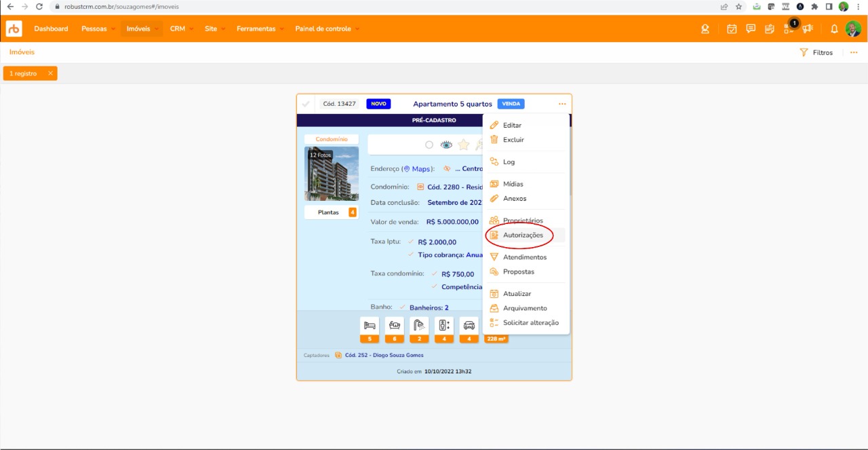Open the chat messages icon
The width and height of the screenshot is (868, 450).
tap(751, 29)
